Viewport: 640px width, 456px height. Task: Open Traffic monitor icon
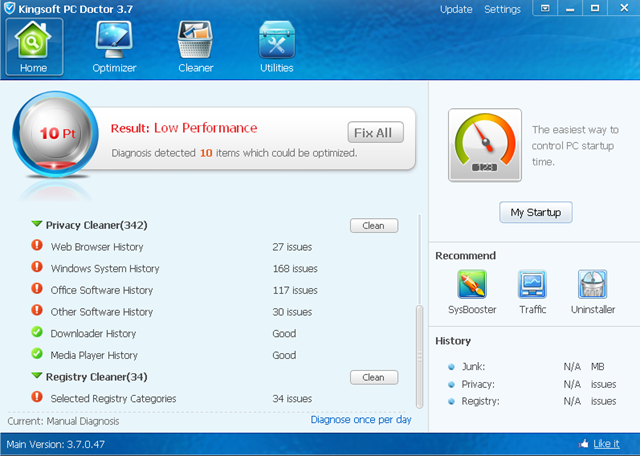(532, 284)
